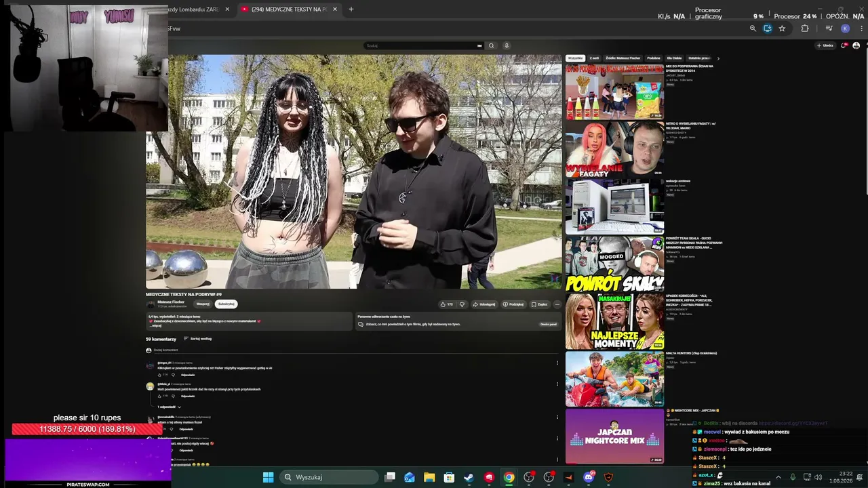The image size is (868, 488).
Task: Open the Mateusz Fischer channel name
Action: pyautogui.click(x=171, y=302)
